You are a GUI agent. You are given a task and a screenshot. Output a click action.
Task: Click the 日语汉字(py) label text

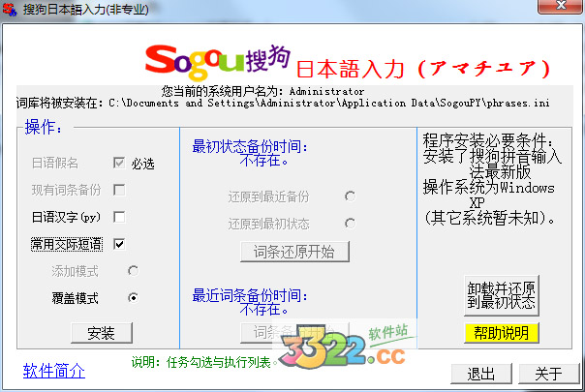66,217
